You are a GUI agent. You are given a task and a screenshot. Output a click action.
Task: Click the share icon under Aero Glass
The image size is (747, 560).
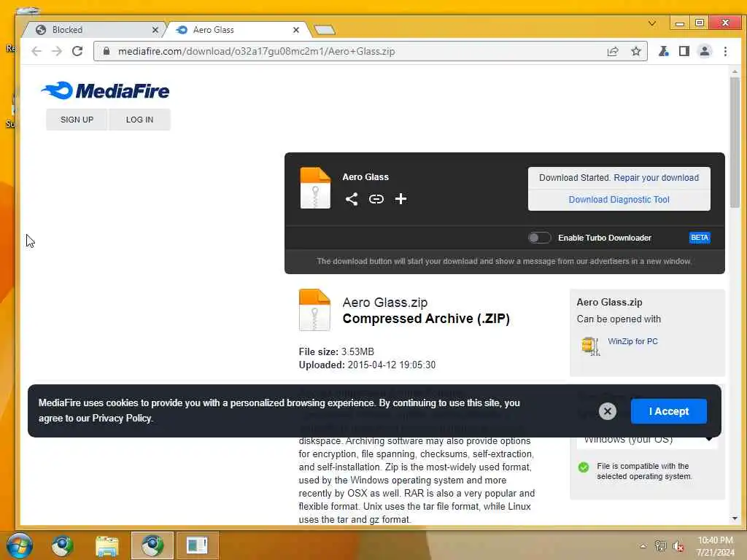click(x=352, y=199)
